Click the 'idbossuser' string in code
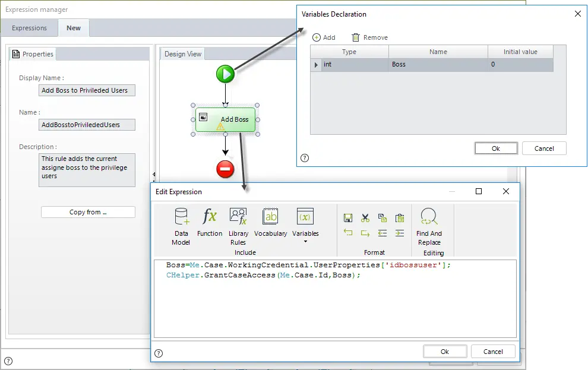The width and height of the screenshot is (588, 370). 413,265
